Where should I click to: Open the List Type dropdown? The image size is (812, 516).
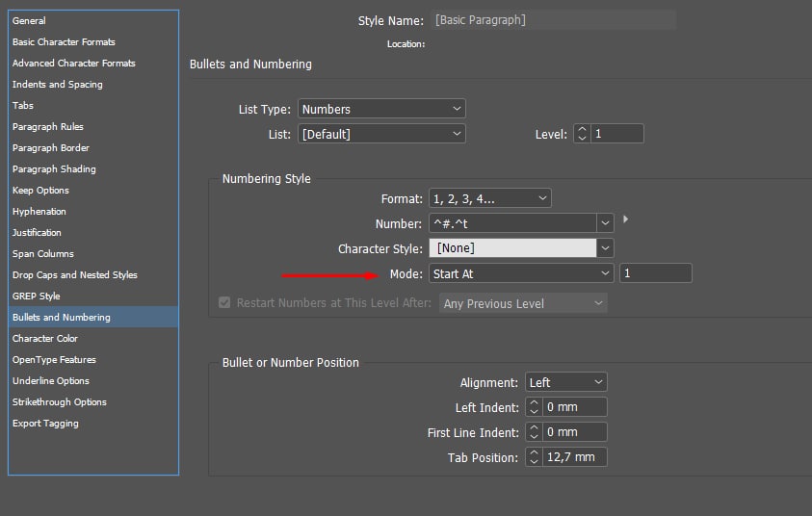[x=381, y=110]
